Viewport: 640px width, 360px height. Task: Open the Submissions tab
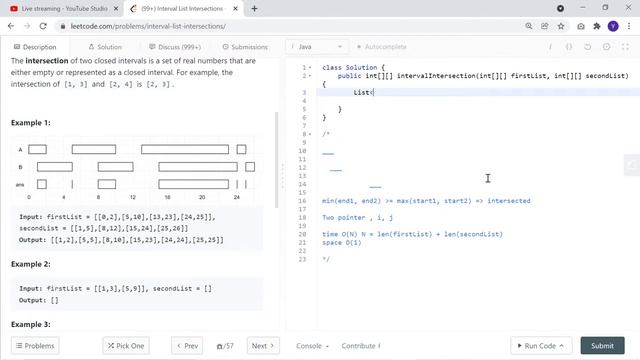point(245,47)
